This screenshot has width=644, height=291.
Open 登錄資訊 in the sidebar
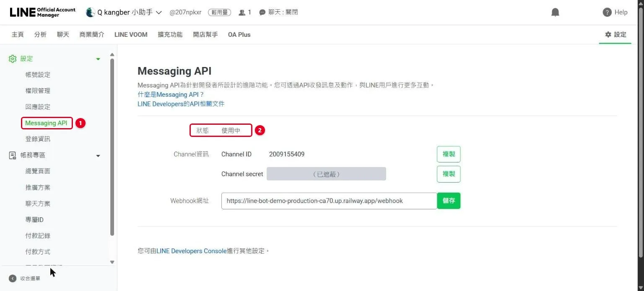pos(38,139)
